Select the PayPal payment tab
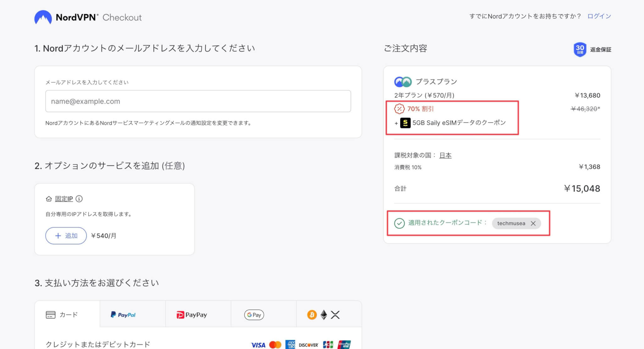The height and width of the screenshot is (349, 644). 133,314
